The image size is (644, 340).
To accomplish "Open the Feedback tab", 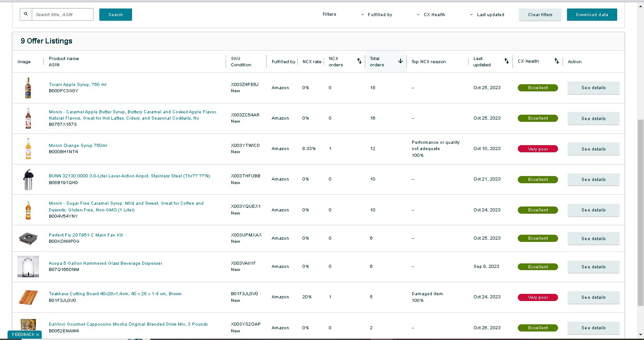I will pyautogui.click(x=22, y=335).
